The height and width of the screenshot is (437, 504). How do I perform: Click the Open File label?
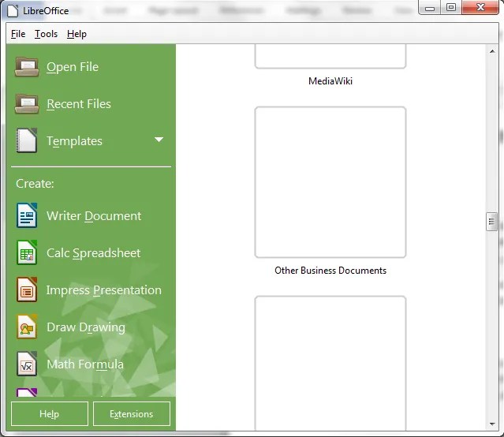73,67
